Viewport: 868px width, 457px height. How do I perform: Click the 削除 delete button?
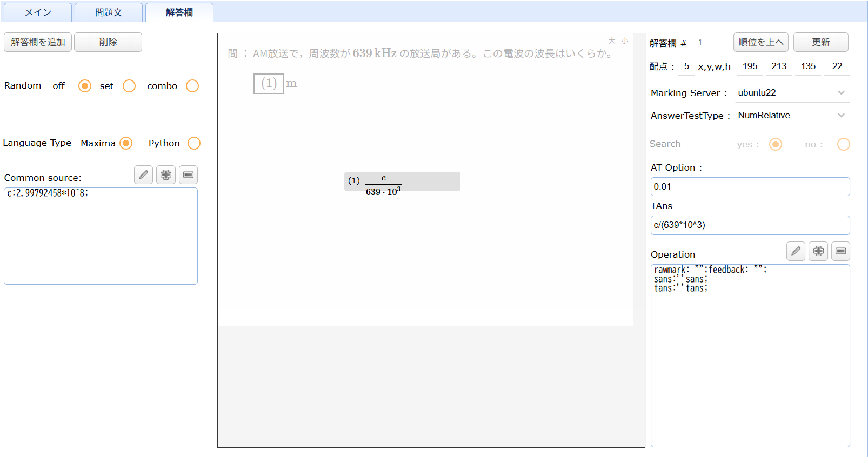[108, 42]
